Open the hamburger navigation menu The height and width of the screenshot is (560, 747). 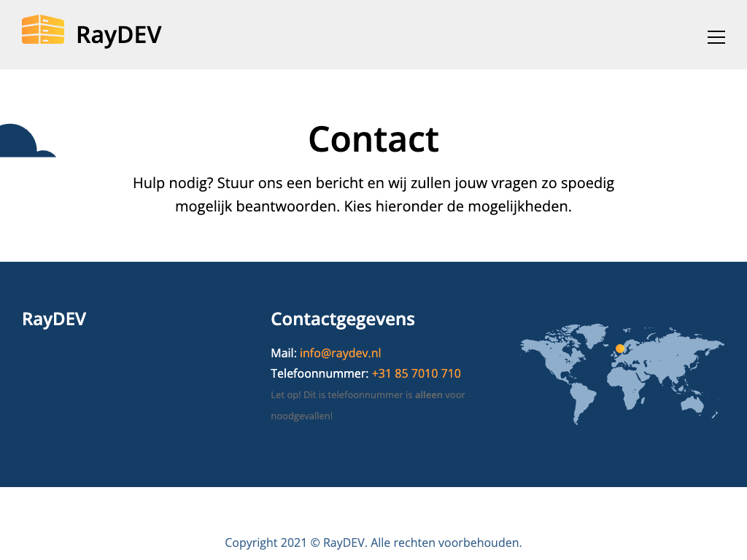point(716,37)
